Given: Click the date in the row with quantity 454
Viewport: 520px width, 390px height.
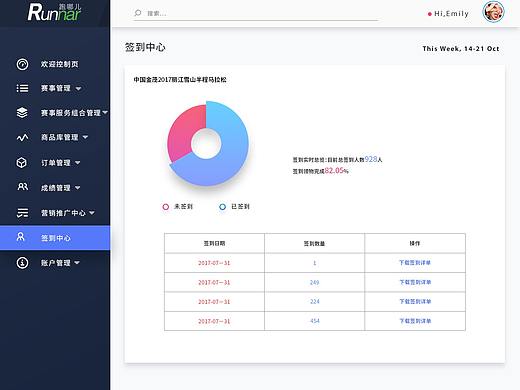Looking at the screenshot, I should (x=214, y=321).
